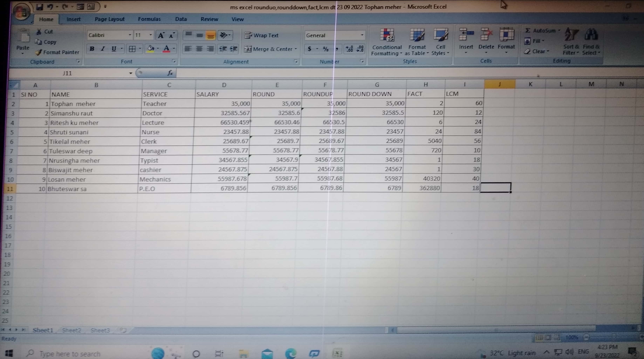Expand the Name Box dropdown arrow
The height and width of the screenshot is (359, 644).
tap(131, 73)
